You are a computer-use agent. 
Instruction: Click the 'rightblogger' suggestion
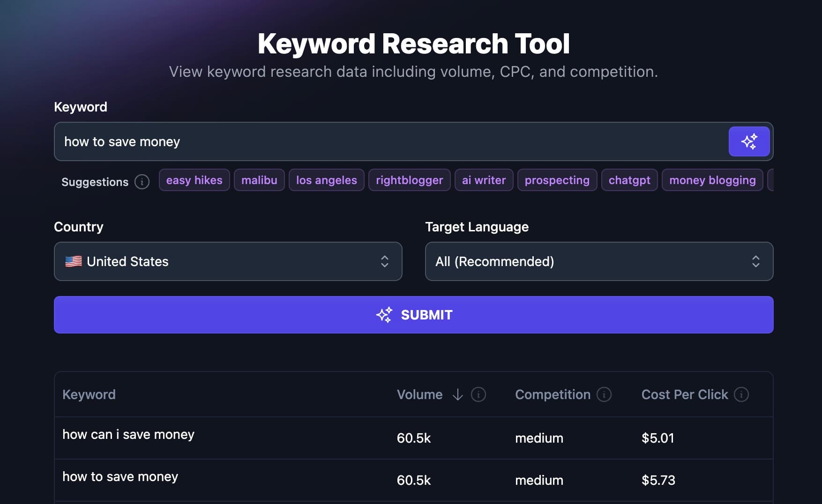409,180
